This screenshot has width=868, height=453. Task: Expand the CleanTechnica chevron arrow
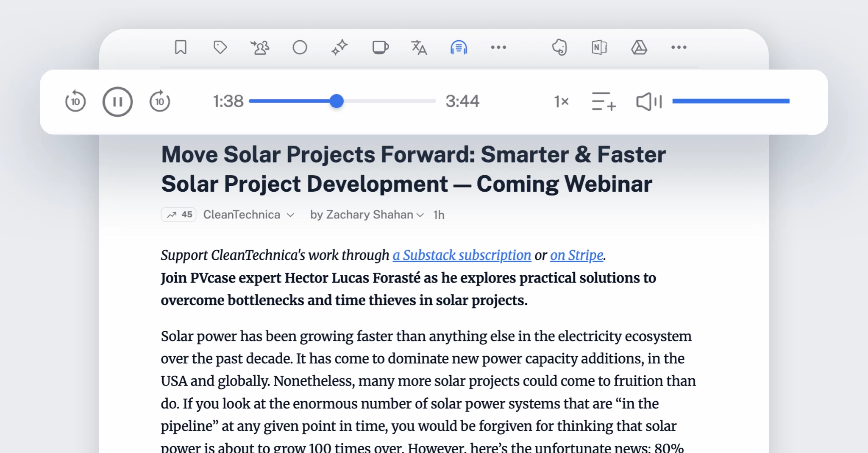[290, 215]
